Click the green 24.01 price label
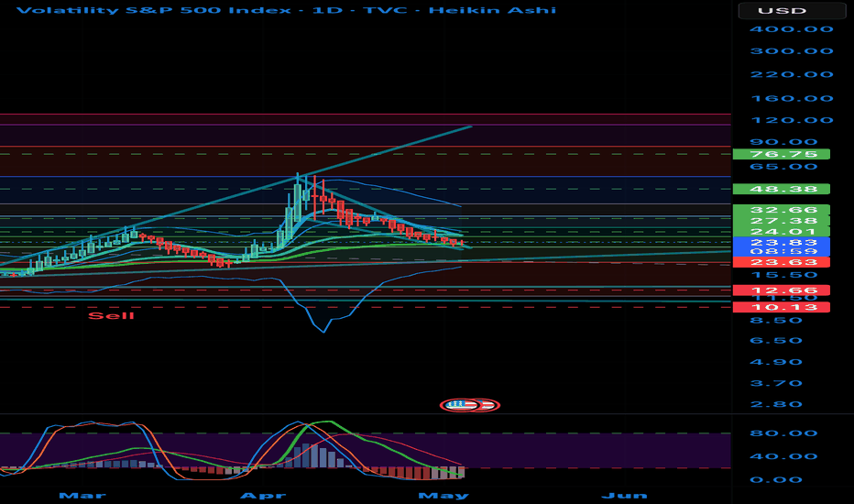Screen dimensions: 854x504 (782, 232)
